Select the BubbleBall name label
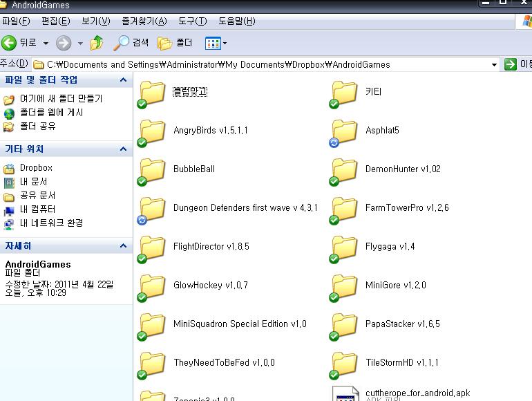The width and height of the screenshot is (532, 401). click(x=193, y=169)
